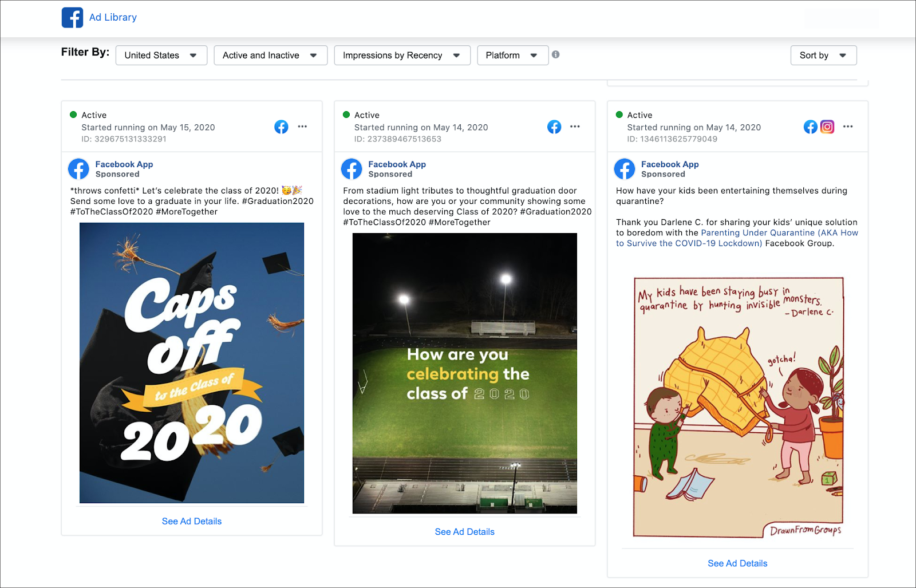The height and width of the screenshot is (588, 916).
Task: Click the Facebook logo in the header
Action: pos(72,18)
